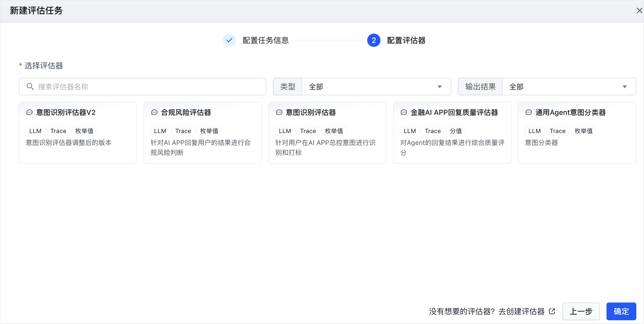
Task: Click the 输出结果 filter label
Action: [x=480, y=87]
